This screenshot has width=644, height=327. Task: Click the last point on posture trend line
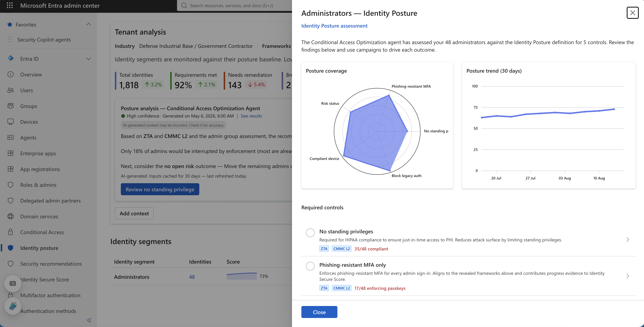point(614,109)
